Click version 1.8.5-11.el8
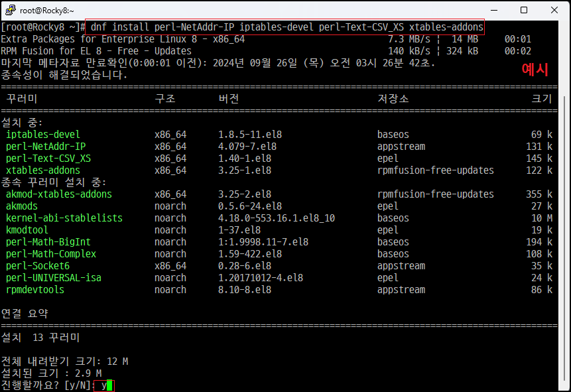Viewport: 571px width, 392px height. (250, 135)
